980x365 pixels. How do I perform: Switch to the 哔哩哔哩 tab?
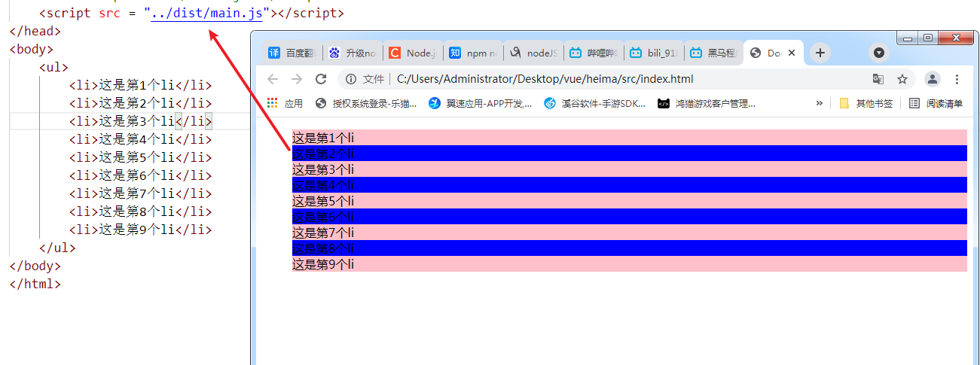pos(594,53)
